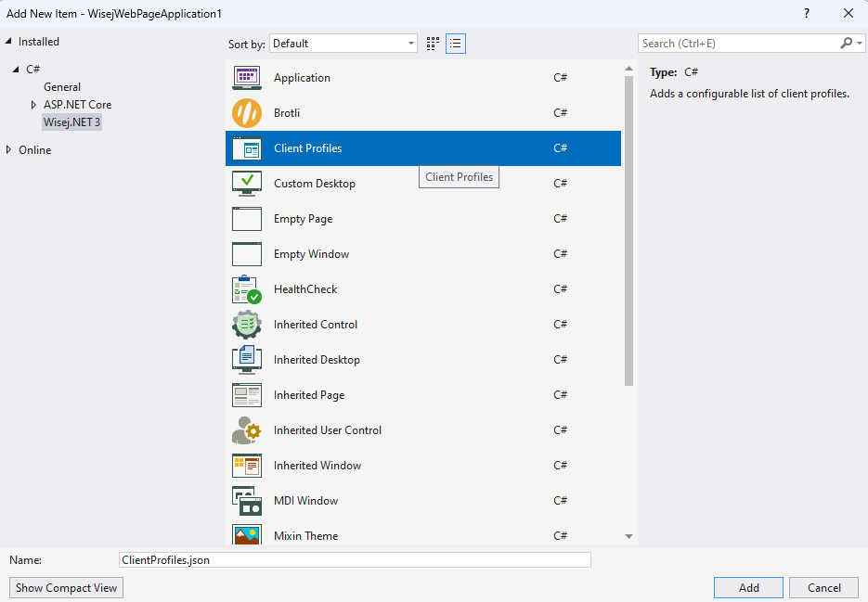The image size is (868, 602).
Task: Click the Client Profiles template icon
Action: [x=247, y=148]
